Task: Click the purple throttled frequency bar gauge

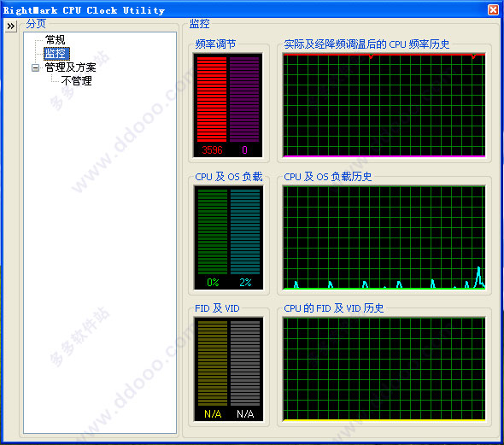Action: coord(244,99)
